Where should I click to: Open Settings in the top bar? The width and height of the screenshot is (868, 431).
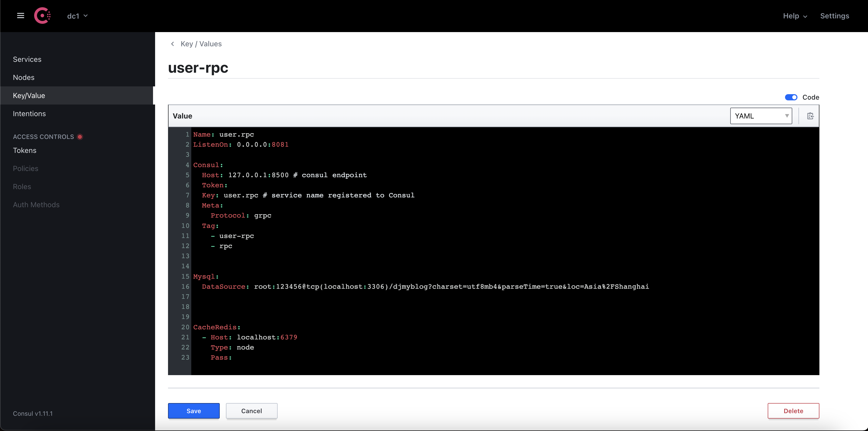(x=835, y=16)
